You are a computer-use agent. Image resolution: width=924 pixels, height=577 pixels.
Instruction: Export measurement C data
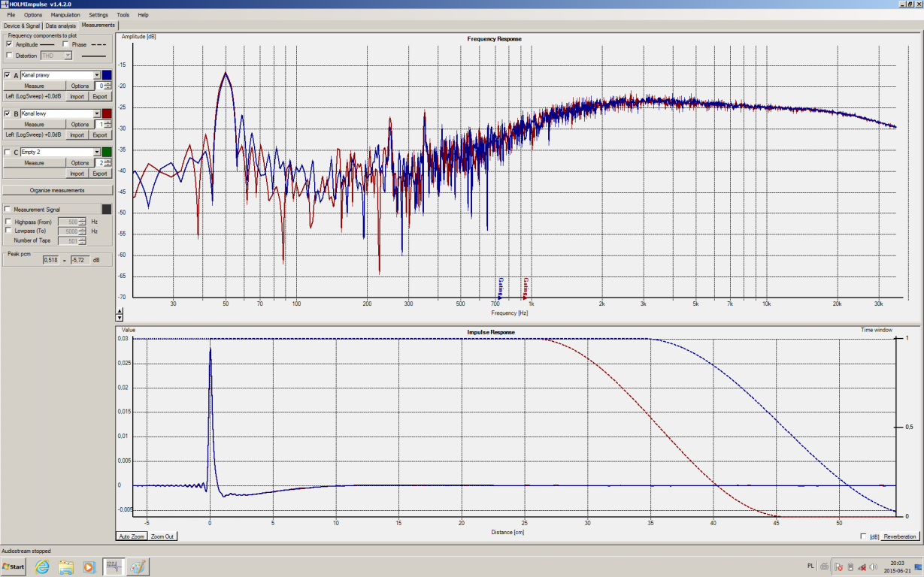pos(100,173)
